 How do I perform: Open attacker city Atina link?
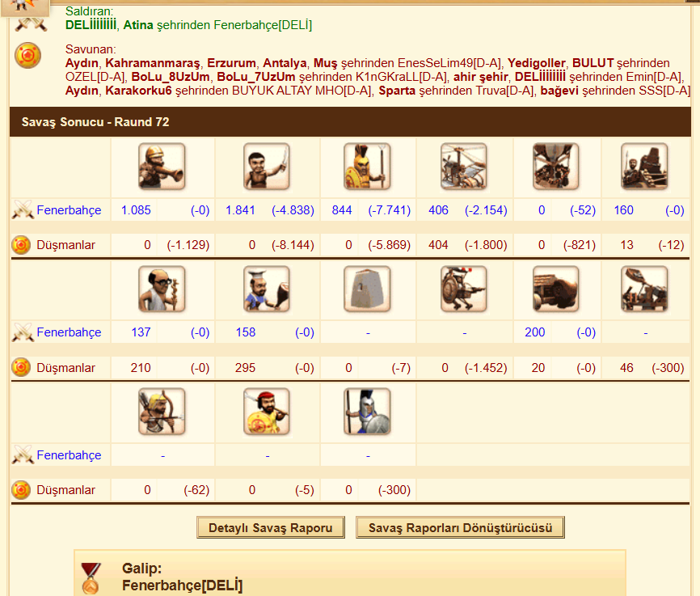[x=138, y=25]
